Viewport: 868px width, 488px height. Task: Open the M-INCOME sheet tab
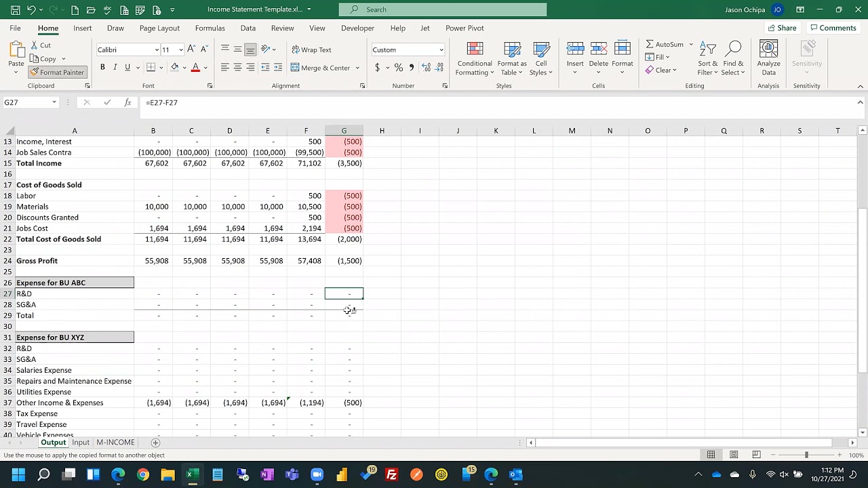click(115, 443)
